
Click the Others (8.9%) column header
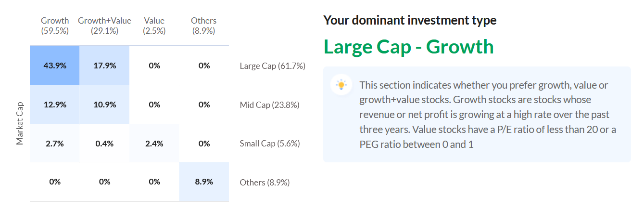click(x=204, y=26)
